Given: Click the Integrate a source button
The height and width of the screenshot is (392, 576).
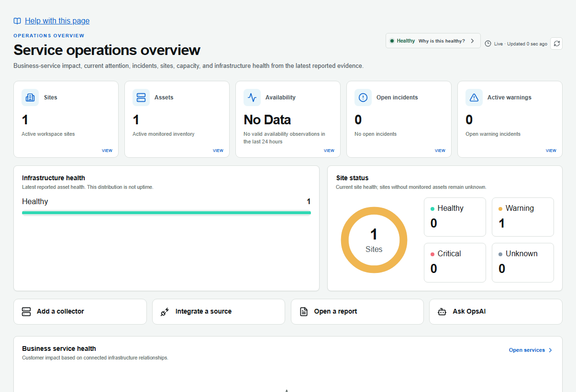Looking at the screenshot, I should 219,312.
